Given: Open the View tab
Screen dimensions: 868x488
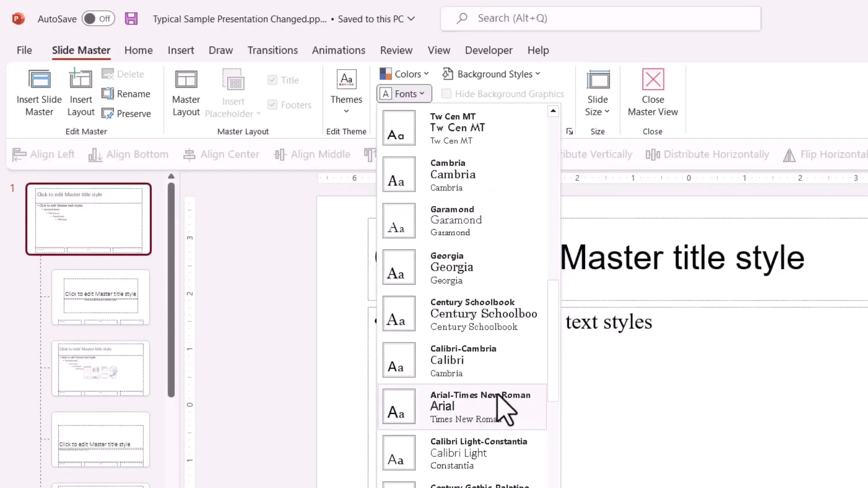Looking at the screenshot, I should [439, 50].
